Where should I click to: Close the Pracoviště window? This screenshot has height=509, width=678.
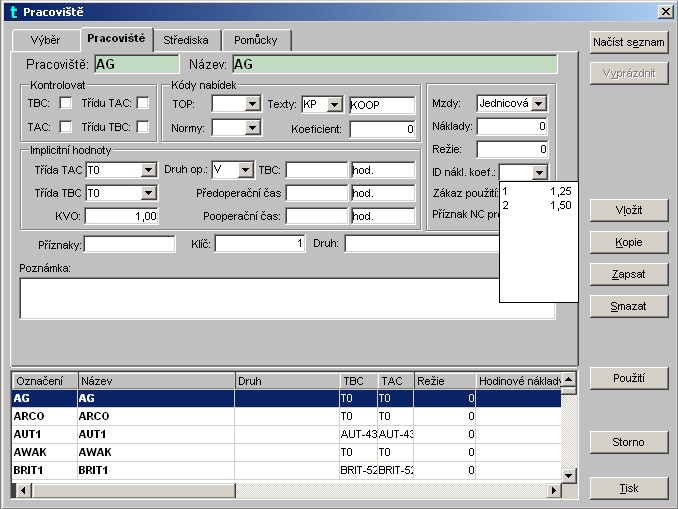coord(665,12)
